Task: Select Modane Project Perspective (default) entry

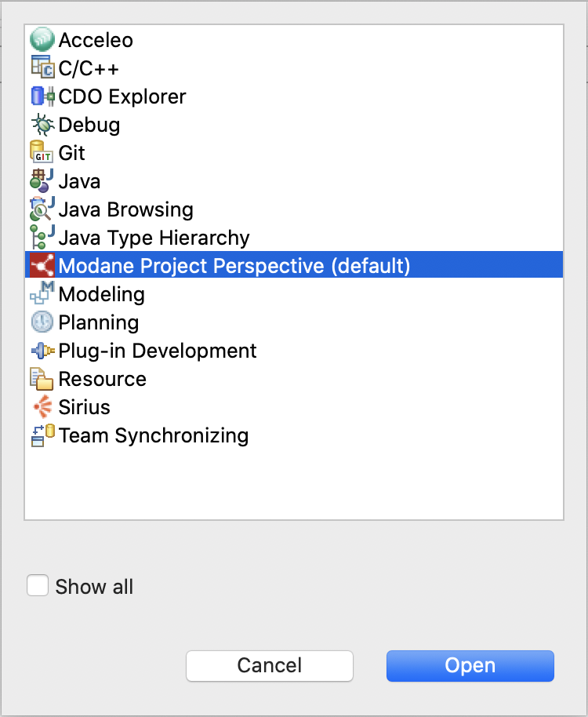Action: tap(294, 265)
